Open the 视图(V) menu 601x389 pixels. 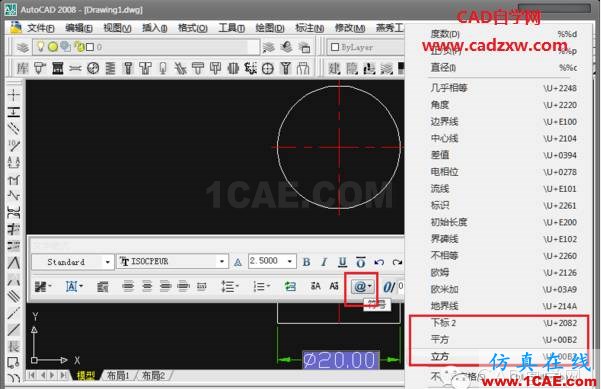click(x=117, y=28)
